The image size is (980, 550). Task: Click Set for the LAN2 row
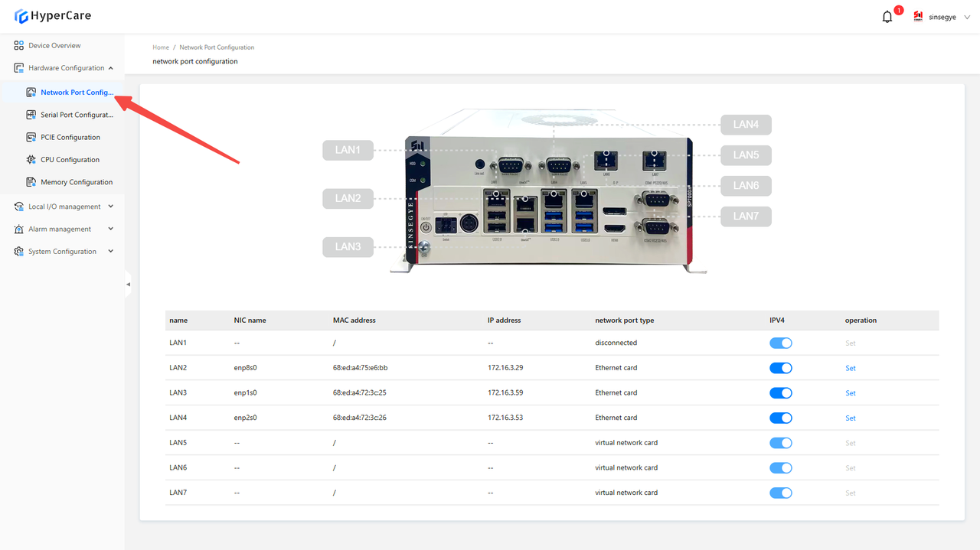[850, 368]
